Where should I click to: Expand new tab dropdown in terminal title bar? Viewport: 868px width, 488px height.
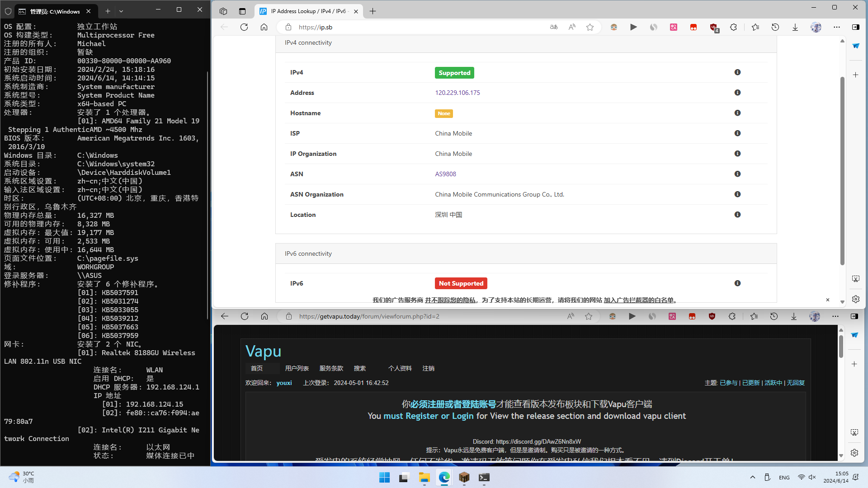[x=121, y=11]
